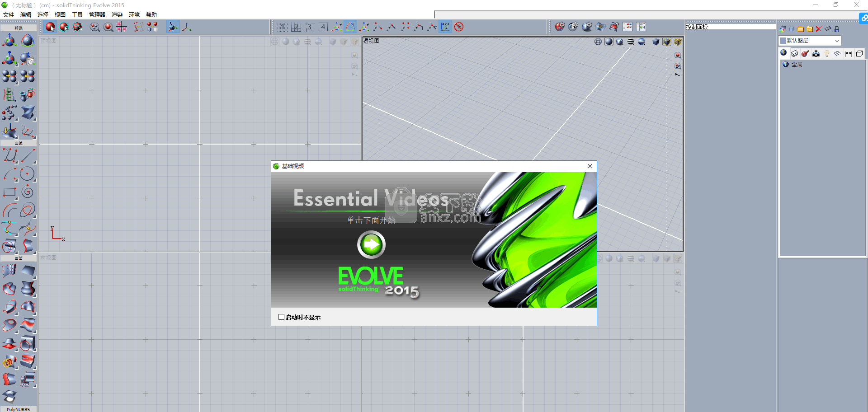Switch to the dimensions arrows tab
Screen dimensions: 868x412
[x=849, y=53]
